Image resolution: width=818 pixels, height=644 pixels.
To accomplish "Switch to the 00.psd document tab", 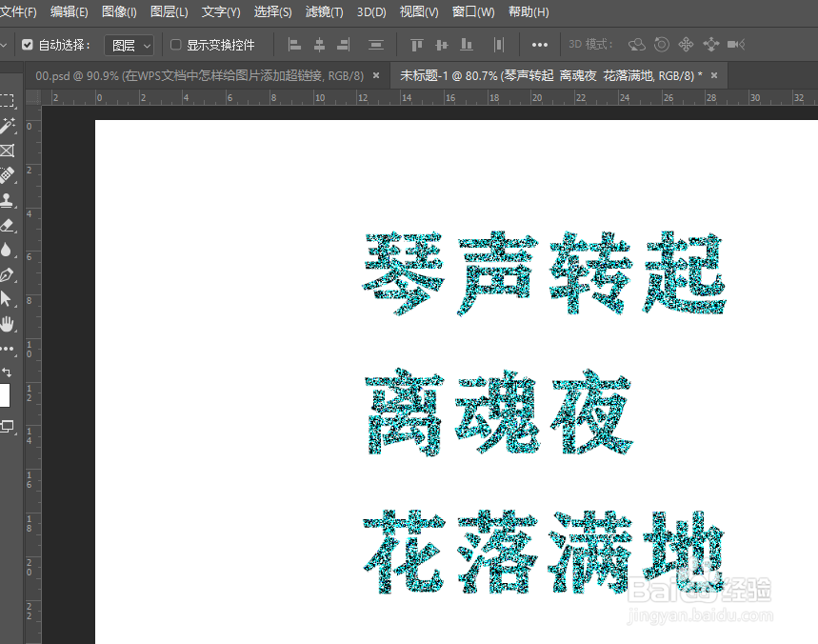I will pos(199,75).
